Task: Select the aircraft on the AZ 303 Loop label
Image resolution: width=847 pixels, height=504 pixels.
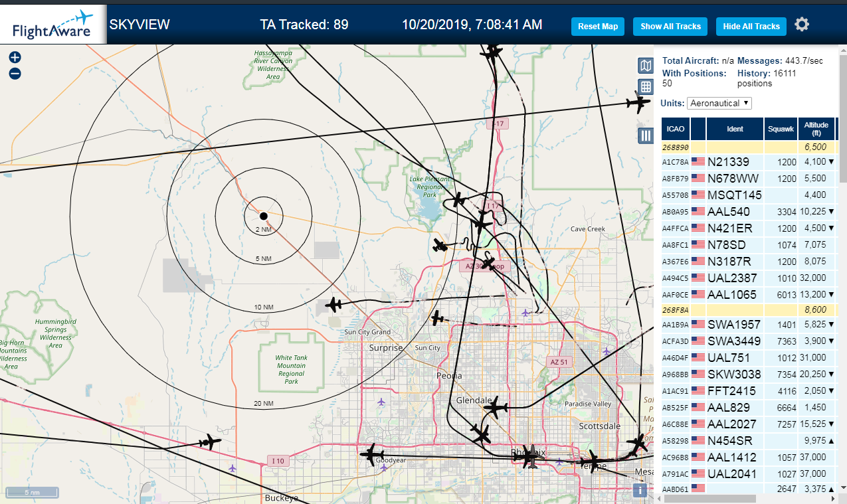Action: click(488, 264)
